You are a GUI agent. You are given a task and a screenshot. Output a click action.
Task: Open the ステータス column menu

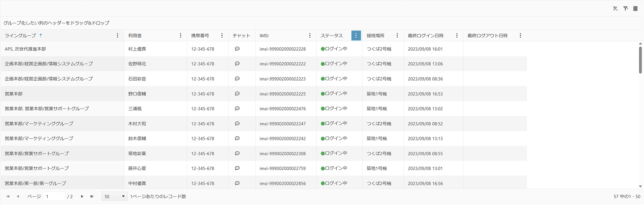tap(356, 36)
